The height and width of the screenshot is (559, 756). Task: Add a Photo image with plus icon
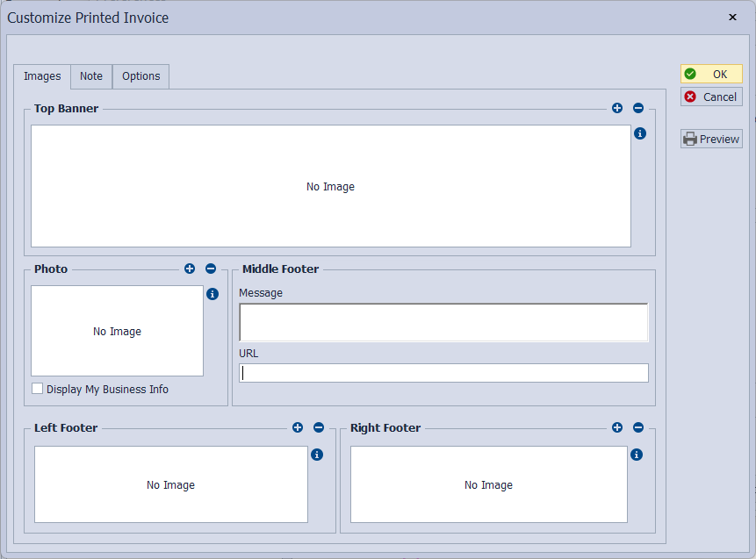190,269
